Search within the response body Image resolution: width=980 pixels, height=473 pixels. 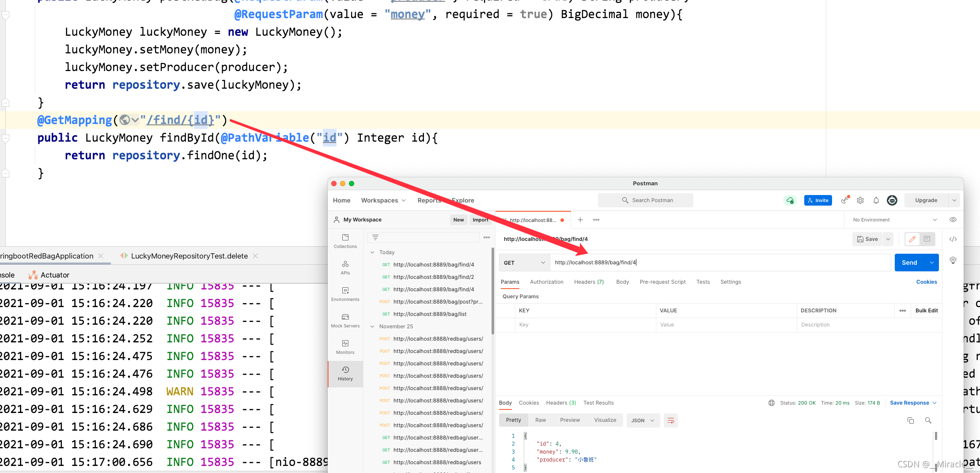[928, 420]
